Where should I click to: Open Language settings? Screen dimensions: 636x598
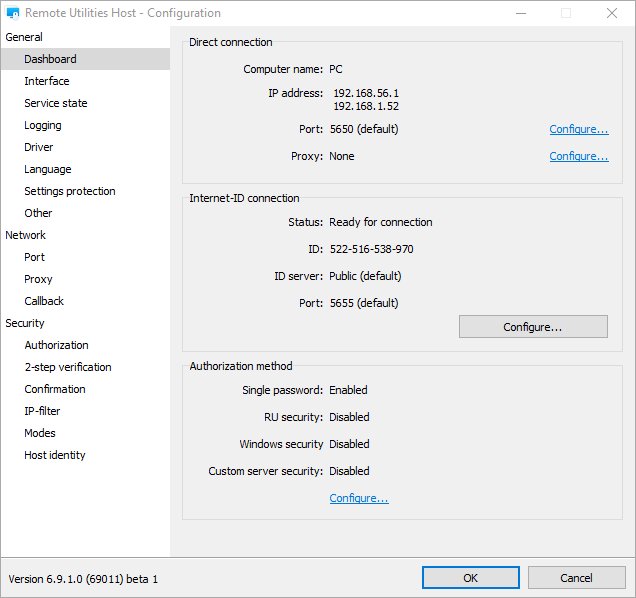click(x=47, y=169)
